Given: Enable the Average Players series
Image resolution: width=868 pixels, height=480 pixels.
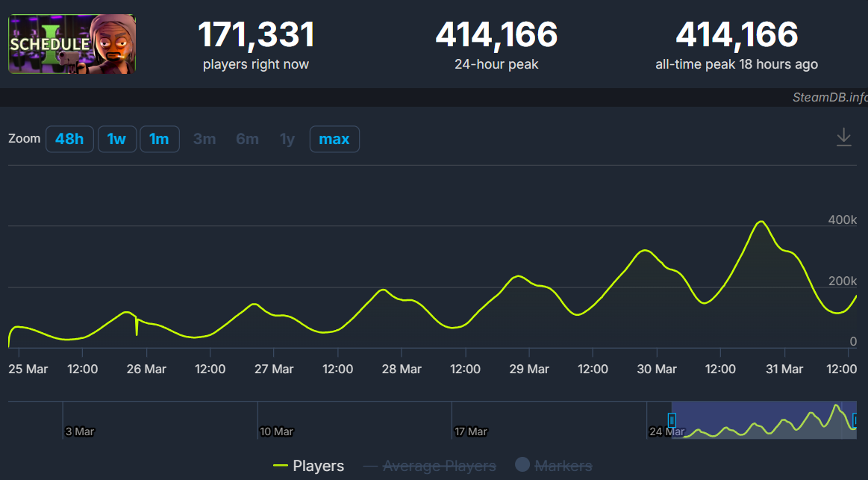Looking at the screenshot, I should pyautogui.click(x=430, y=466).
